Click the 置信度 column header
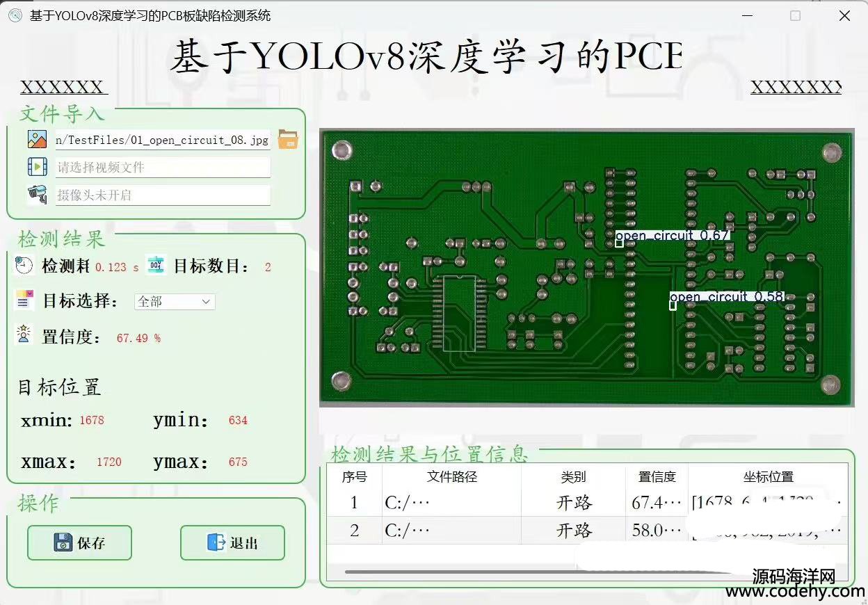The image size is (868, 605). (657, 477)
